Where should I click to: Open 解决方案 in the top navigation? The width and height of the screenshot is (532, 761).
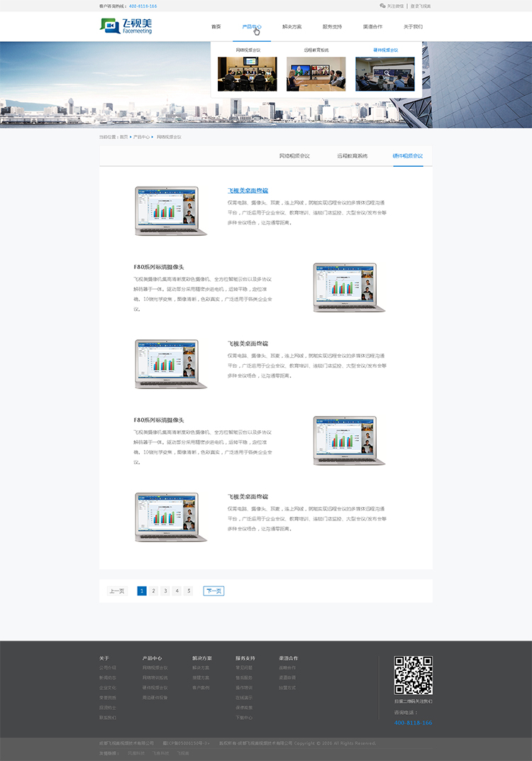tap(292, 26)
